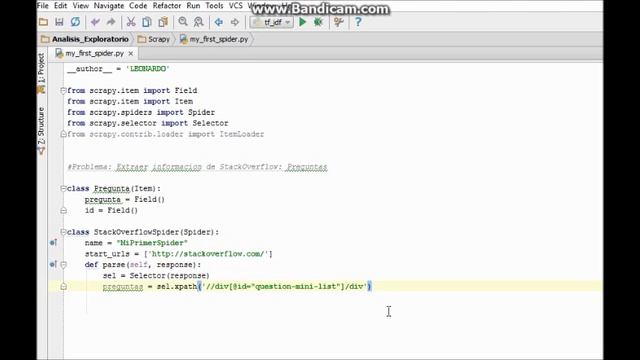
Task: Open Help with question mark icon
Action: click(x=358, y=22)
